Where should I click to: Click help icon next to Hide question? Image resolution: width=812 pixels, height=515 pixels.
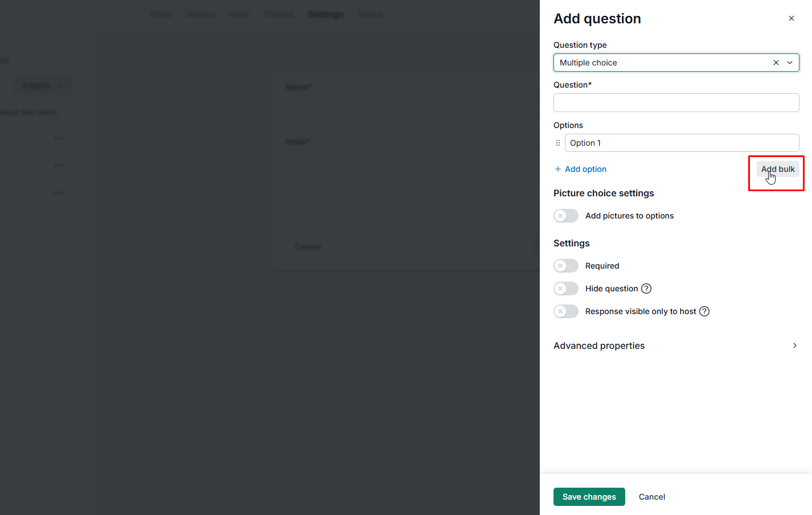pos(646,289)
